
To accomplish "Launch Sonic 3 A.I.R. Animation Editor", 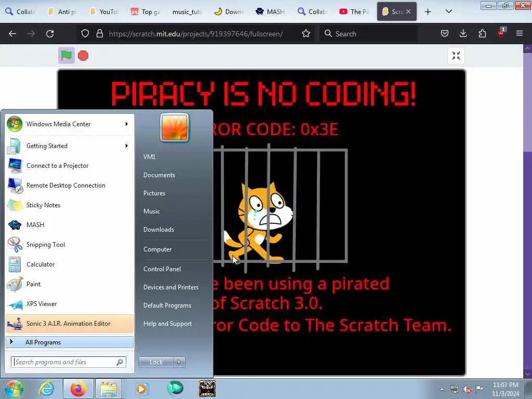I will click(70, 323).
